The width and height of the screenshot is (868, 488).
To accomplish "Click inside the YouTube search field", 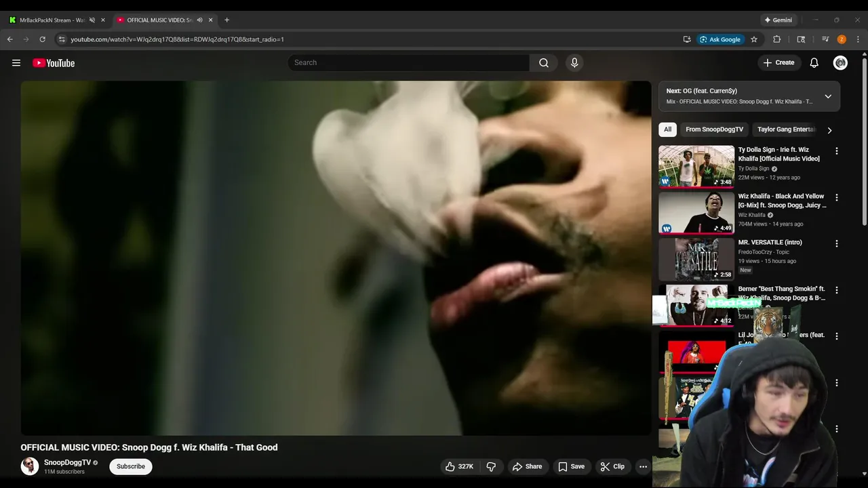I will (x=409, y=62).
